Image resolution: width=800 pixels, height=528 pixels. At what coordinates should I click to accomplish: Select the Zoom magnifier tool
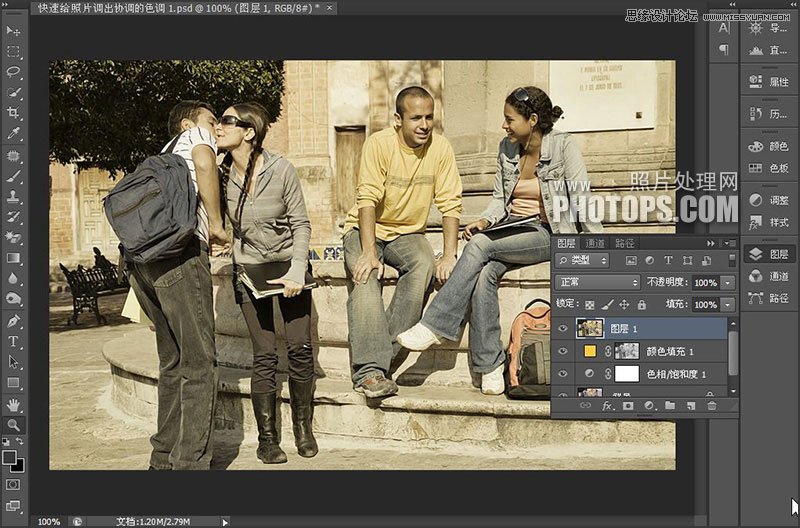click(x=14, y=425)
